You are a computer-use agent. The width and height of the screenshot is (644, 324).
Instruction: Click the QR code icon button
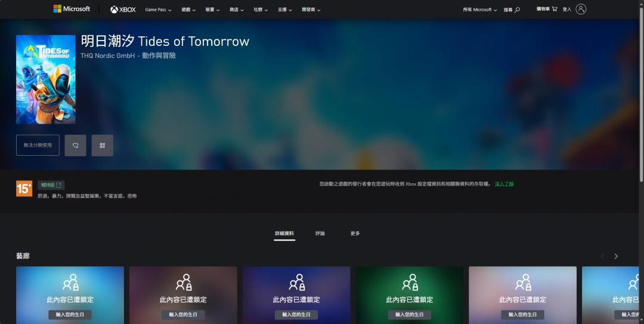103,145
